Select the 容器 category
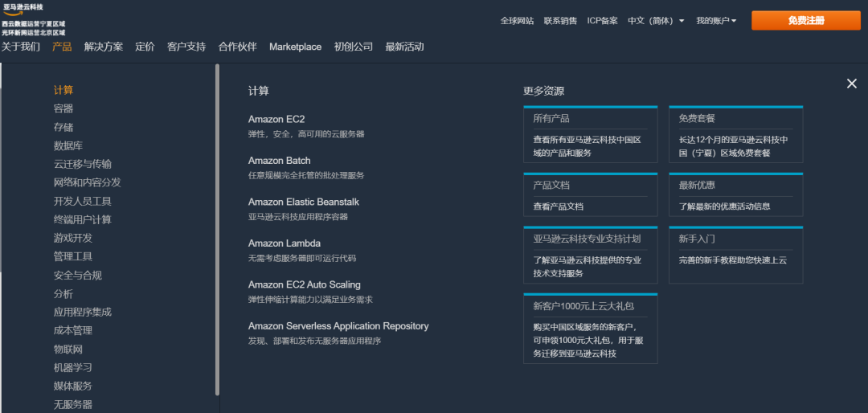Viewport: 868px width, 413px height. point(63,108)
